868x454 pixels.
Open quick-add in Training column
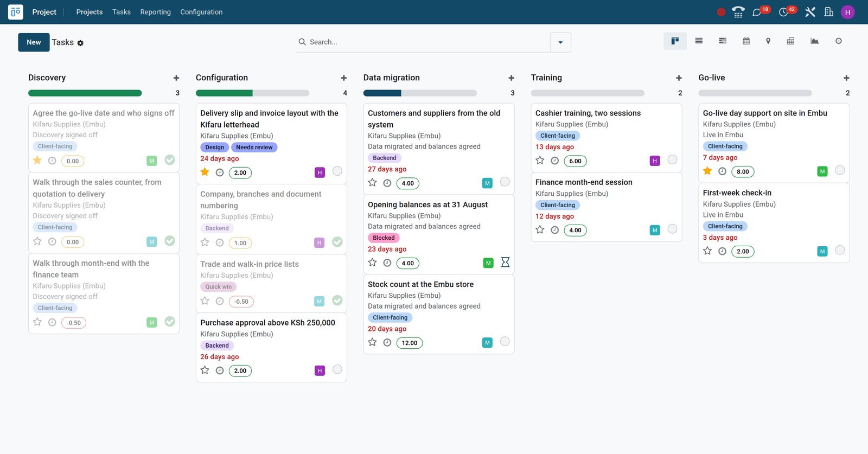[x=679, y=78]
